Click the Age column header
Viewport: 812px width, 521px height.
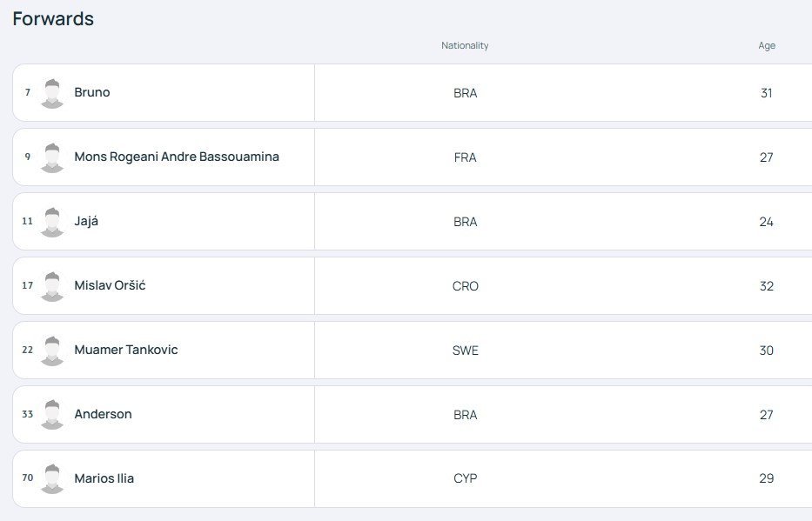tap(767, 45)
